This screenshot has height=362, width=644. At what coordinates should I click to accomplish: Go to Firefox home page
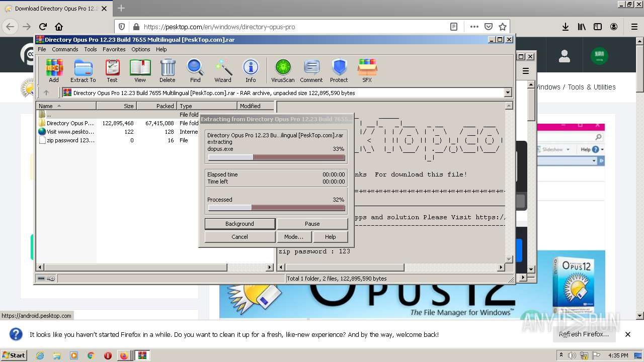pyautogui.click(x=59, y=27)
